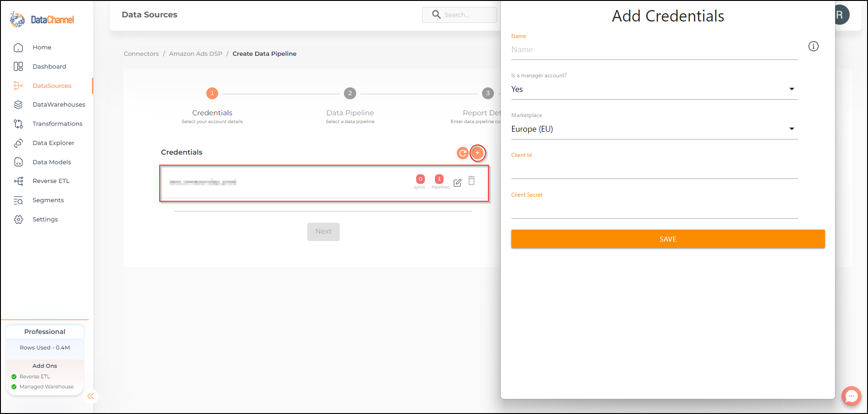Click the Reverse ETL add-on entry
Viewport: 868px width, 414px height.
pos(35,377)
